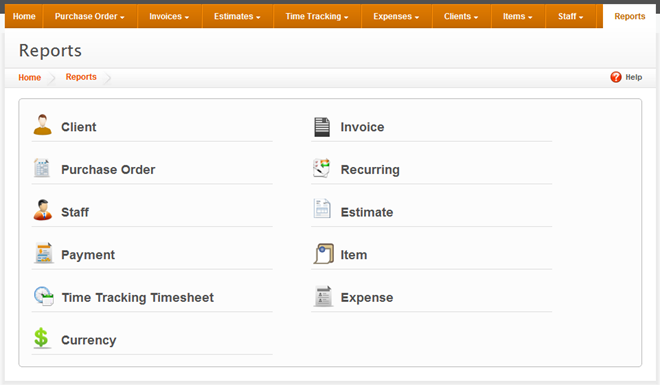Image resolution: width=660 pixels, height=385 pixels.
Task: Click the Payment report icon
Action: point(43,253)
